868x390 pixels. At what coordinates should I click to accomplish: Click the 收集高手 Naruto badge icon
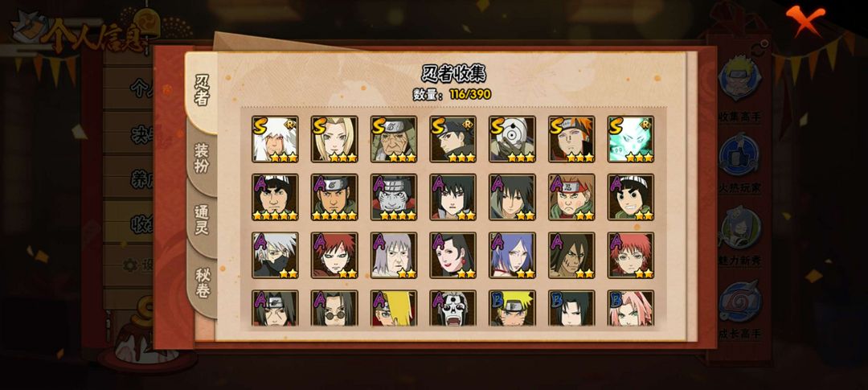pos(739,77)
